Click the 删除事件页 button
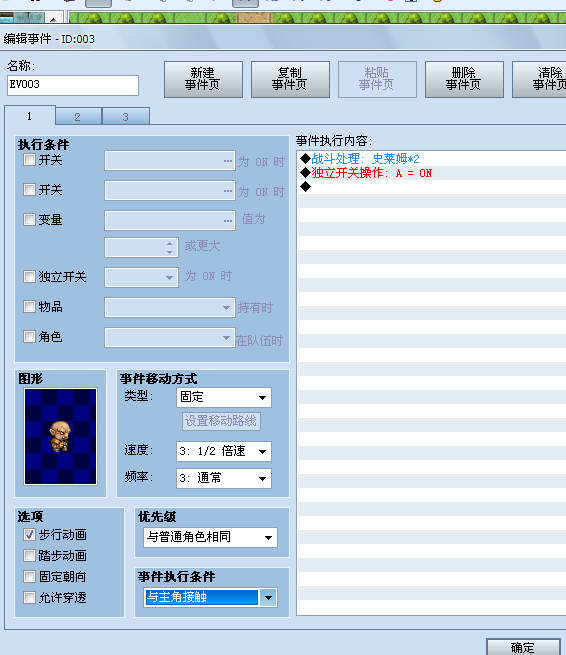566x655 pixels. click(x=464, y=79)
